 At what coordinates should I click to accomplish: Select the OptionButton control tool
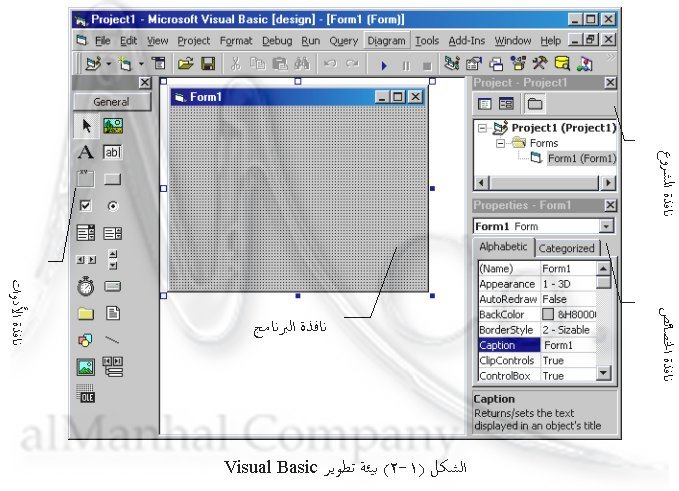(113, 206)
